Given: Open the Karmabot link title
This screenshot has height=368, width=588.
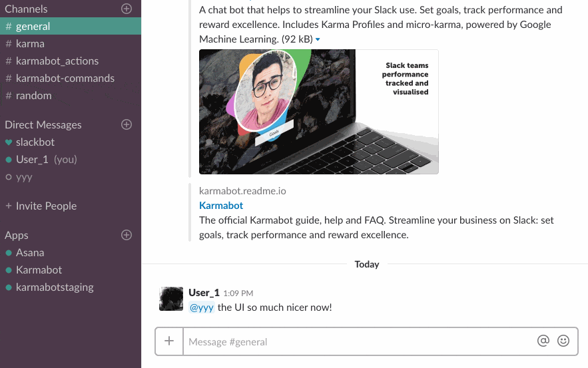Looking at the screenshot, I should [x=221, y=206].
